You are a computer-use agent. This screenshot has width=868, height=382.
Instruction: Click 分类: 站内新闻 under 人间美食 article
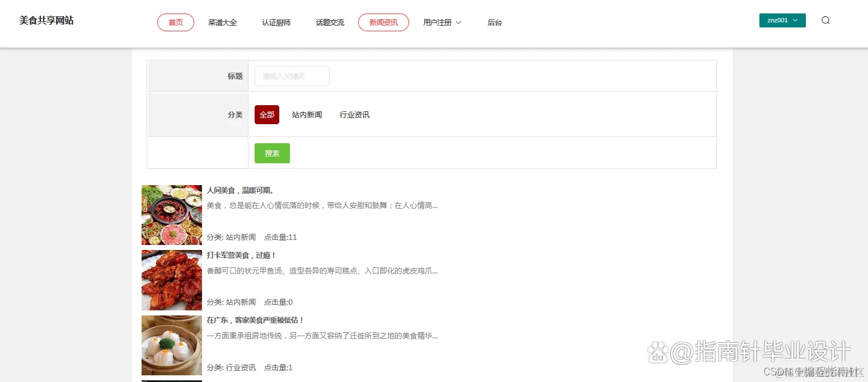(x=231, y=237)
